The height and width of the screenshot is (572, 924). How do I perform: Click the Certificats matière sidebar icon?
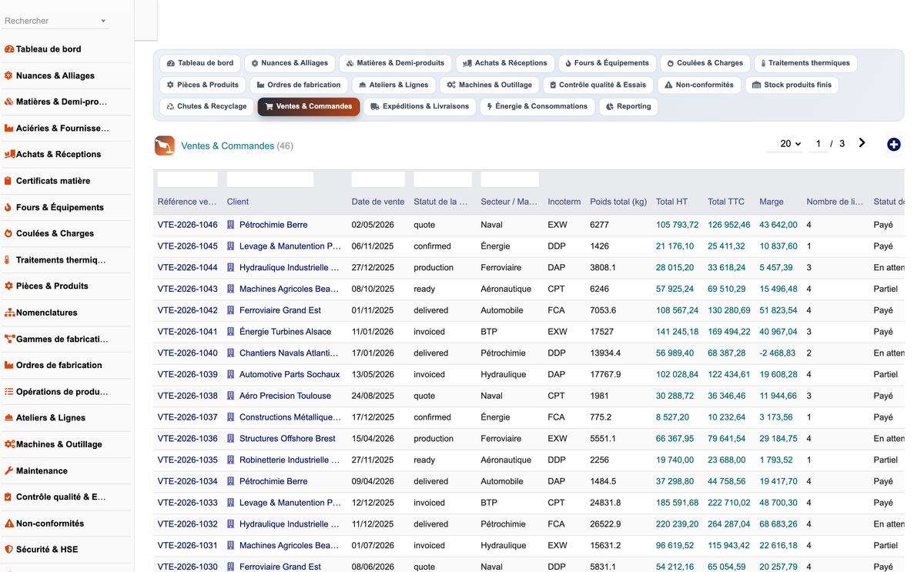pyautogui.click(x=9, y=181)
